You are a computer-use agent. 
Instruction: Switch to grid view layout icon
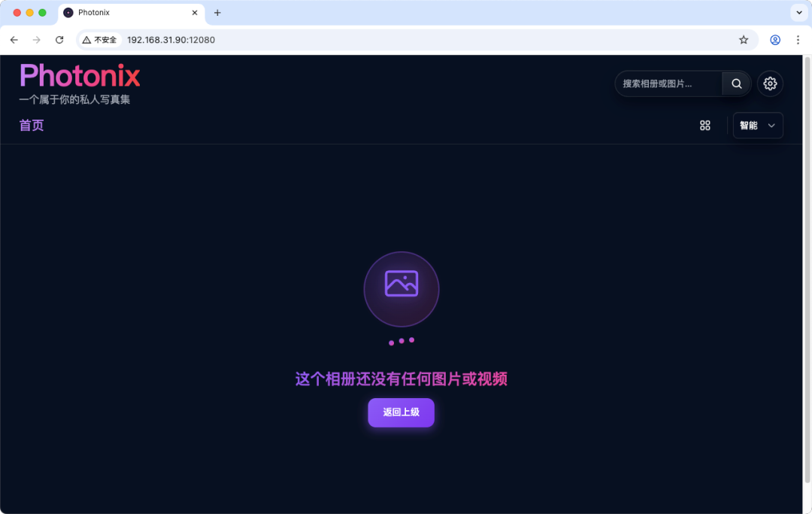[704, 126]
